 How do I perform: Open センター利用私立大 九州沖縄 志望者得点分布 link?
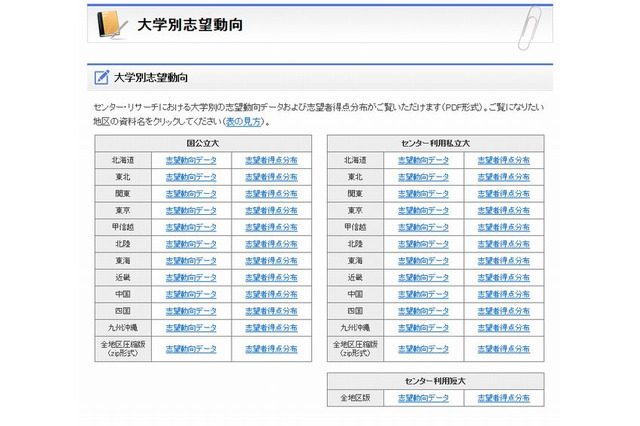(x=504, y=328)
